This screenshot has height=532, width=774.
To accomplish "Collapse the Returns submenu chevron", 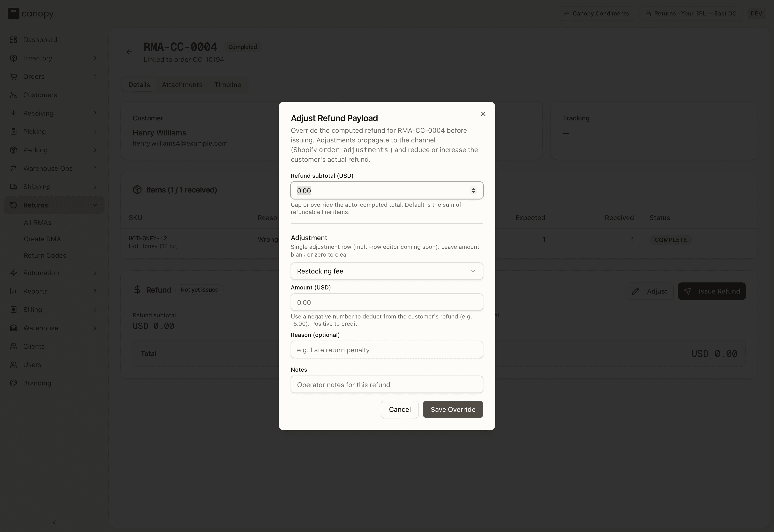I will click(x=95, y=205).
